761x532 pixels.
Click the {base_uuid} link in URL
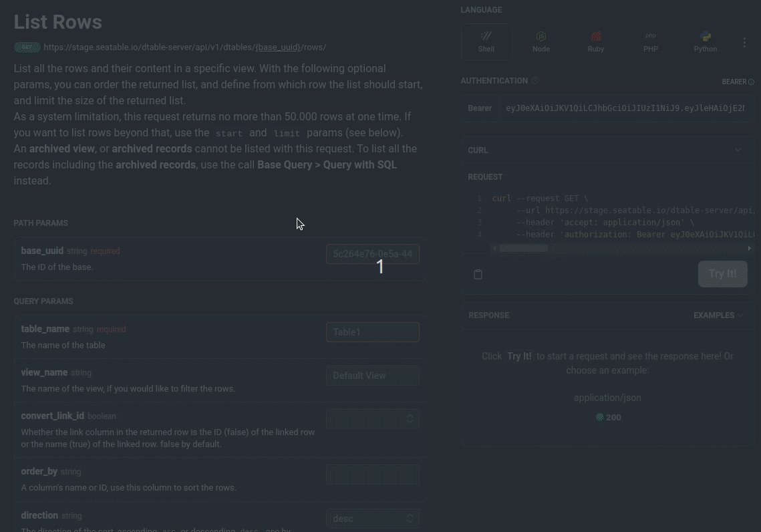tap(278, 47)
